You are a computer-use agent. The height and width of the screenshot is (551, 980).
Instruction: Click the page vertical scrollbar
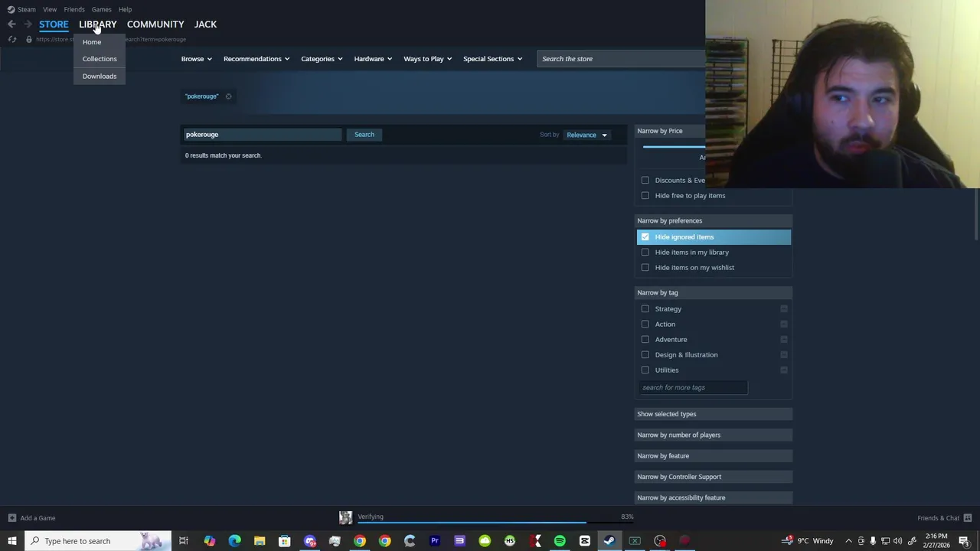(x=977, y=214)
